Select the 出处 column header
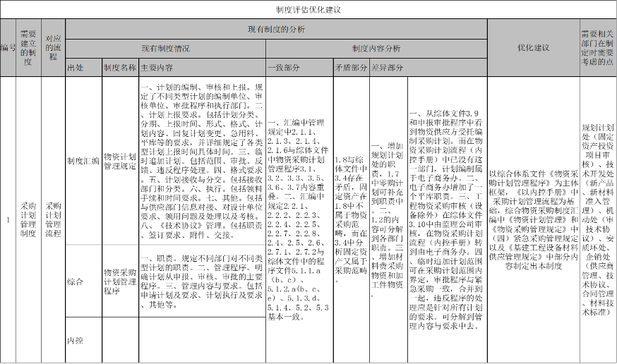617x364 pixels. click(x=75, y=68)
